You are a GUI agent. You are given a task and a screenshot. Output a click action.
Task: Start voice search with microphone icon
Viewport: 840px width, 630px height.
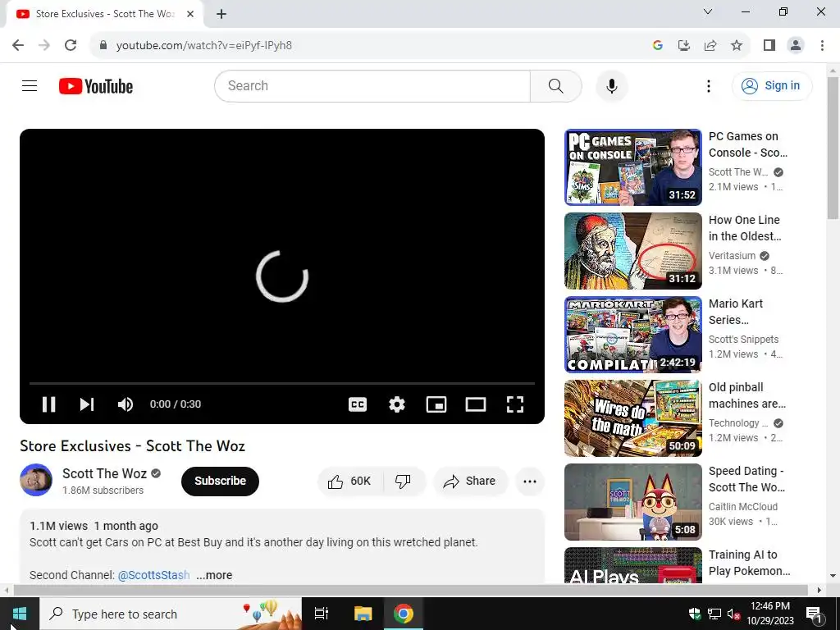tap(611, 85)
